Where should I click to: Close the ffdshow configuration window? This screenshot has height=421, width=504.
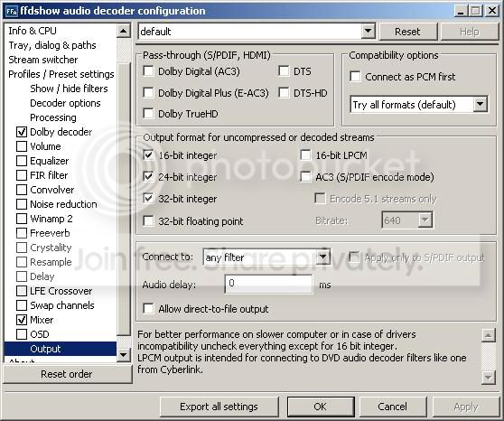pyautogui.click(x=492, y=11)
